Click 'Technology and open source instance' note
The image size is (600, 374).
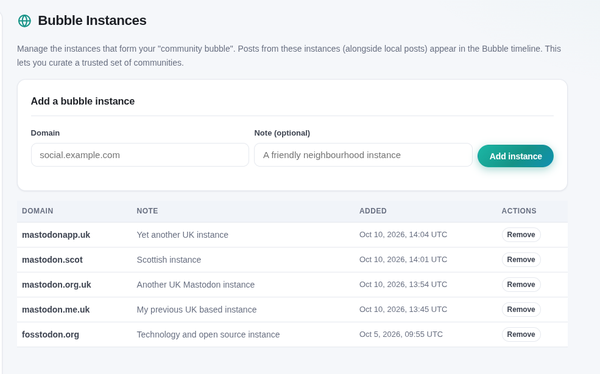point(208,334)
